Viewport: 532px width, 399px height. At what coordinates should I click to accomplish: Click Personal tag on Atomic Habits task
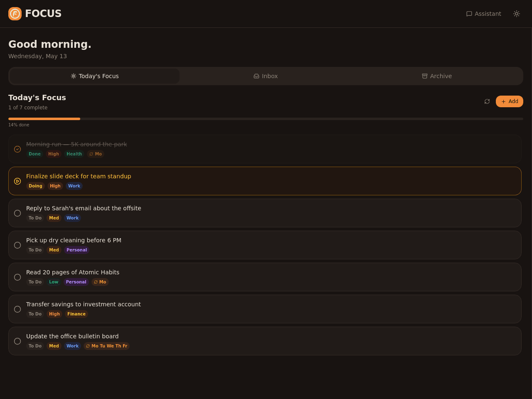pos(76,282)
